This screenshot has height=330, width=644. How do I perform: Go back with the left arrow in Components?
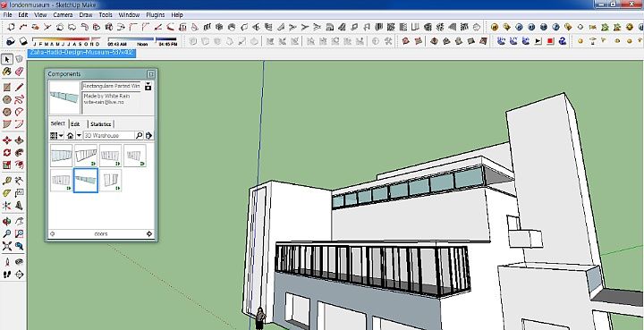[53, 234]
